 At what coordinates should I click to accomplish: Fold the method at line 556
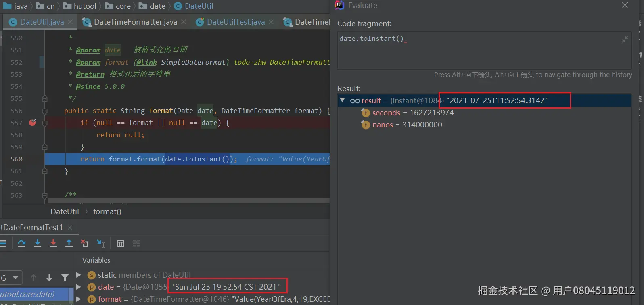(45, 111)
